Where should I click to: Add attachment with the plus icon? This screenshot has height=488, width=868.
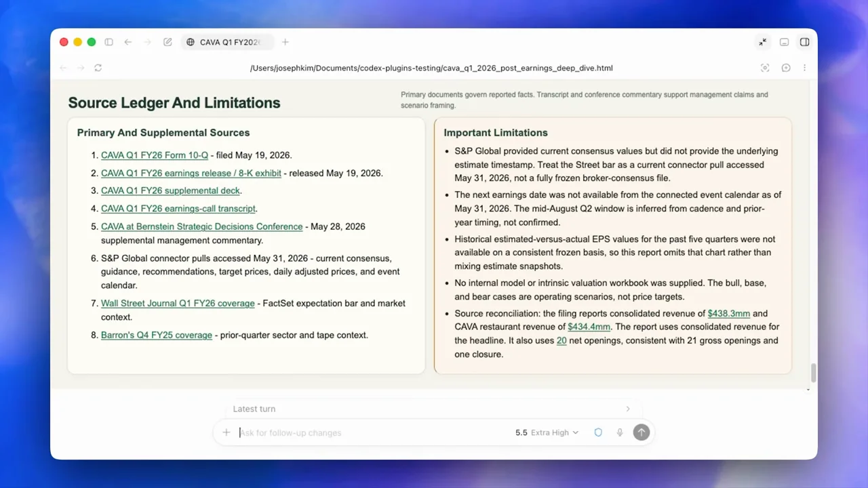[x=226, y=432]
